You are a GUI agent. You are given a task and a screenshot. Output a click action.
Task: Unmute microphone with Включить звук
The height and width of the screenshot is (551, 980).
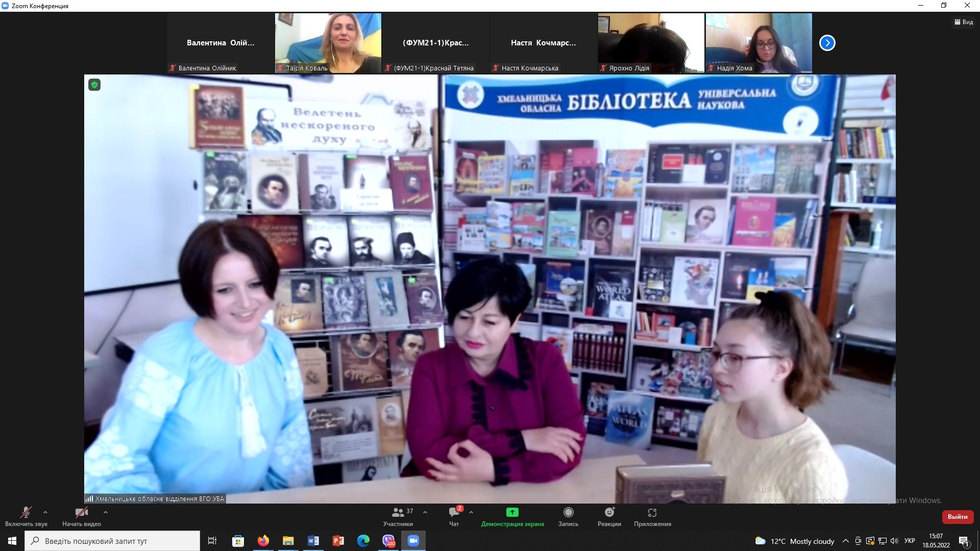point(26,513)
